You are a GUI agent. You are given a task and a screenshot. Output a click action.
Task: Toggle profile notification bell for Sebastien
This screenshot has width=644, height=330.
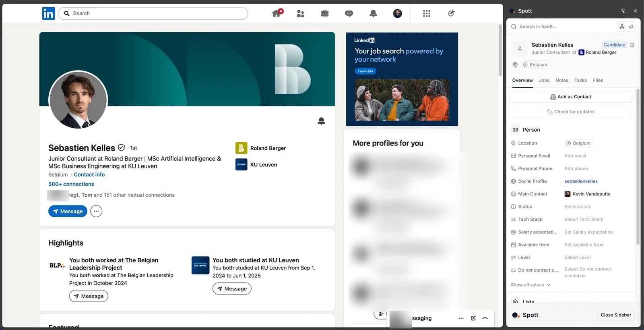point(321,121)
